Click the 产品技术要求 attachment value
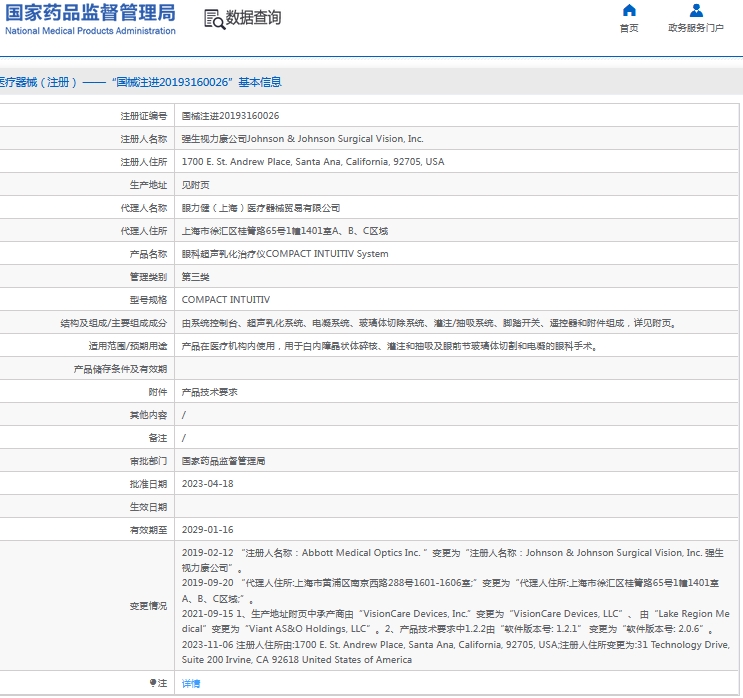The image size is (743, 698). pos(209,392)
